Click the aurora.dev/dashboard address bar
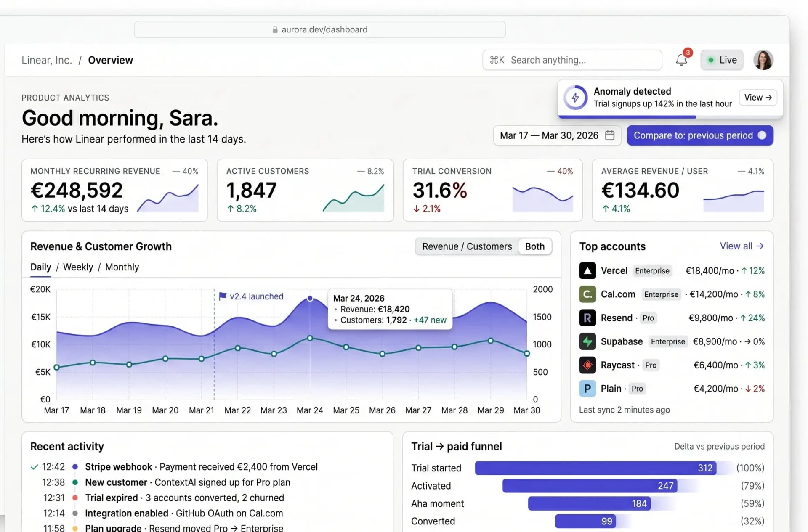The image size is (808, 532). coord(320,29)
